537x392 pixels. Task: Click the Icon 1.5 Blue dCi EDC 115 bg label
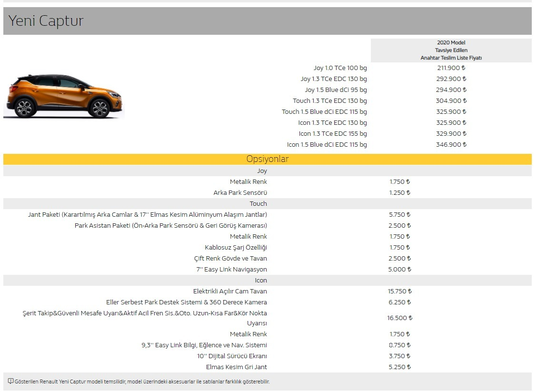(327, 145)
